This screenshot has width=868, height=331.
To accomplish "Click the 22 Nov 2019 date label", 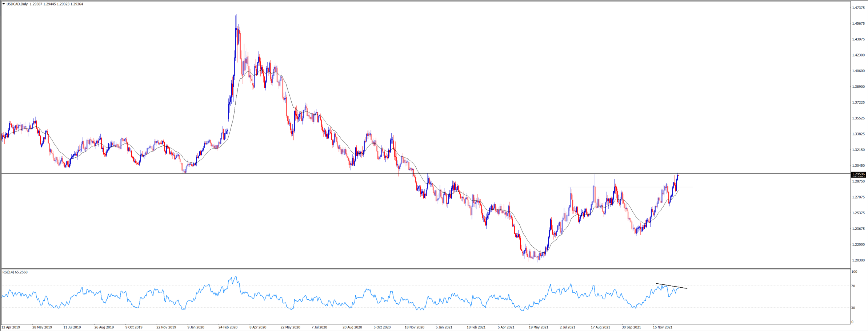I will click(166, 327).
